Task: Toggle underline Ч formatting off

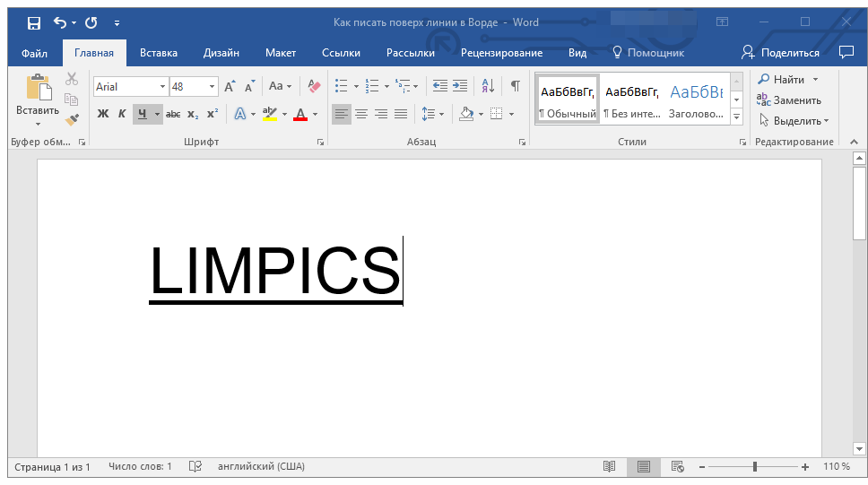Action: tap(143, 114)
